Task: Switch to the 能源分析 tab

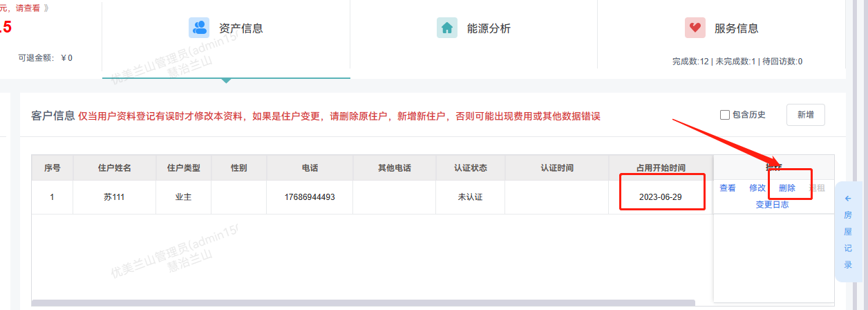Action: tap(474, 35)
